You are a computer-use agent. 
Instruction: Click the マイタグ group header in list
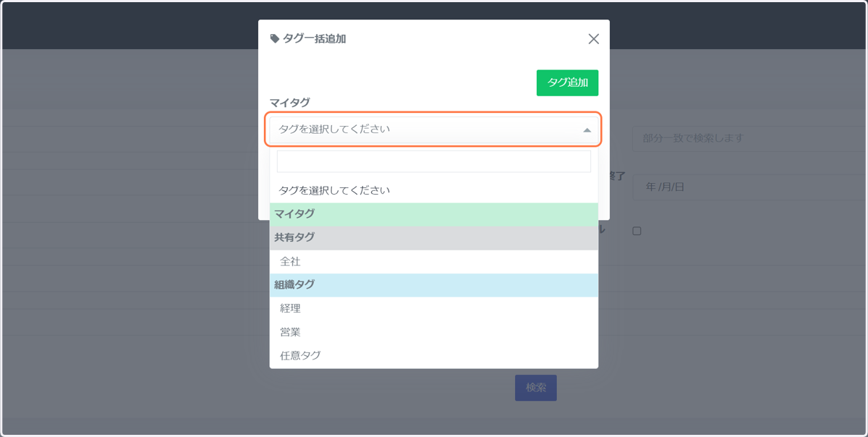[434, 214]
